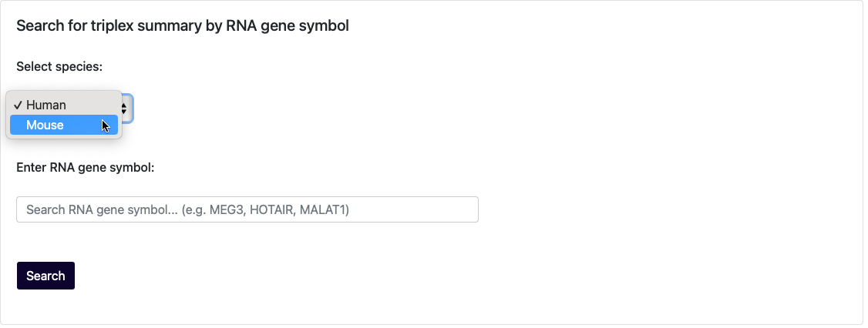Image resolution: width=868 pixels, height=328 pixels.
Task: Click the MEG3 example in placeholder text
Action: click(227, 210)
